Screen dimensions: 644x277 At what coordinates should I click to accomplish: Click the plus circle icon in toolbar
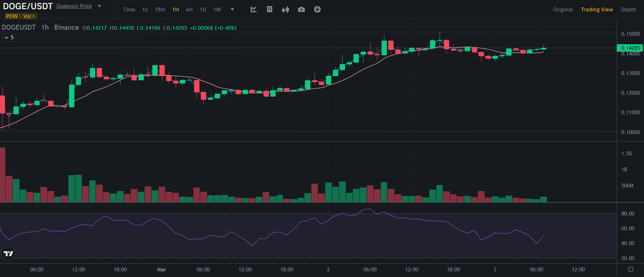click(317, 10)
